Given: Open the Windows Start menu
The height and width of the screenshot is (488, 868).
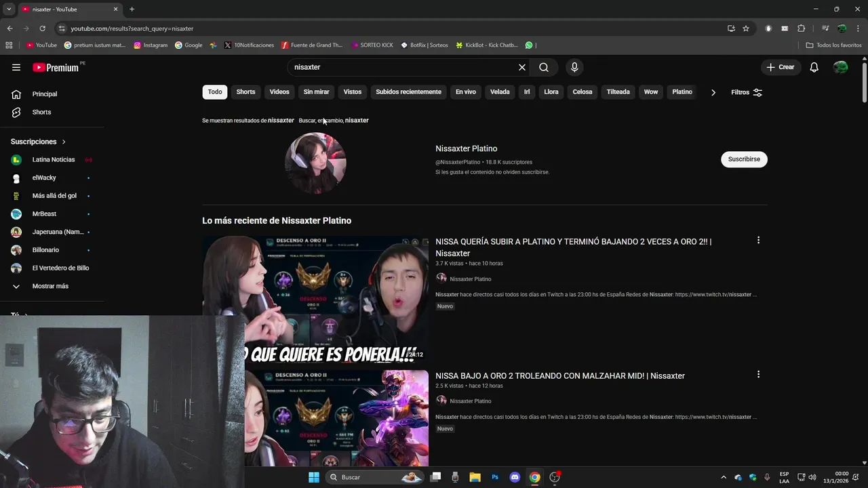Looking at the screenshot, I should click(314, 477).
